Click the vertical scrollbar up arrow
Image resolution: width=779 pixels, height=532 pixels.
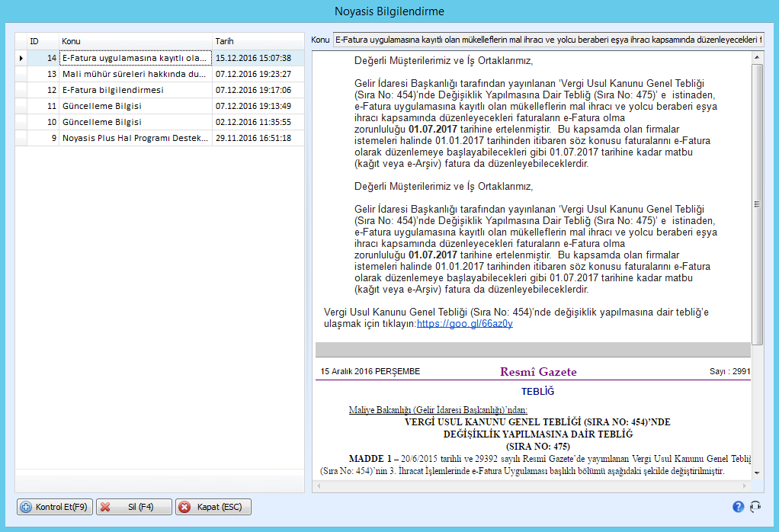tap(757, 58)
